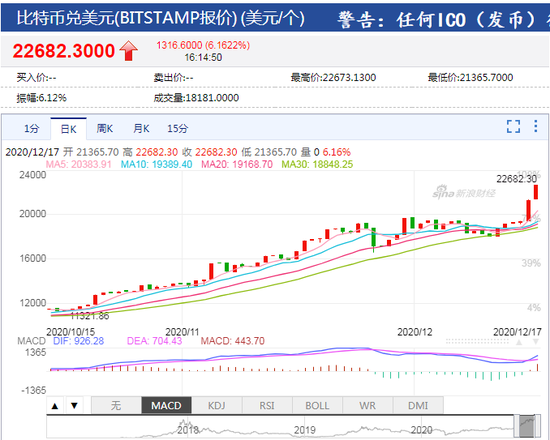Click the MA20: 19168.70 legend
550x440 pixels.
[x=237, y=164]
